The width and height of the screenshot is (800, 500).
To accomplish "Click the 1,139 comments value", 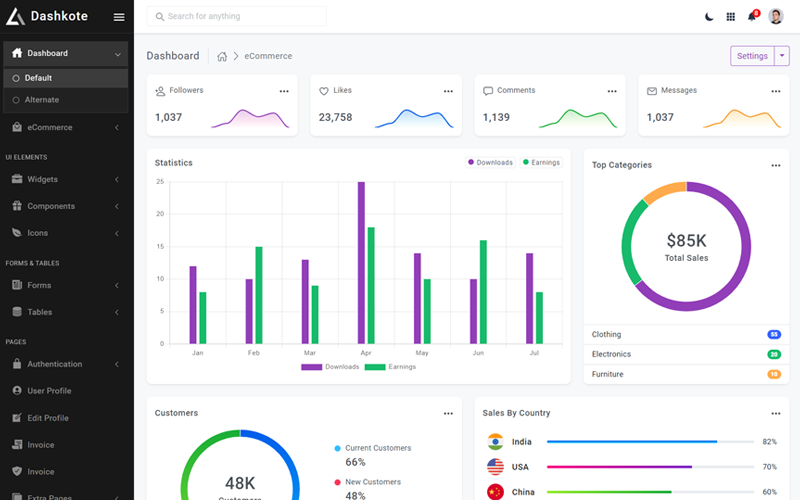I will [x=496, y=117].
